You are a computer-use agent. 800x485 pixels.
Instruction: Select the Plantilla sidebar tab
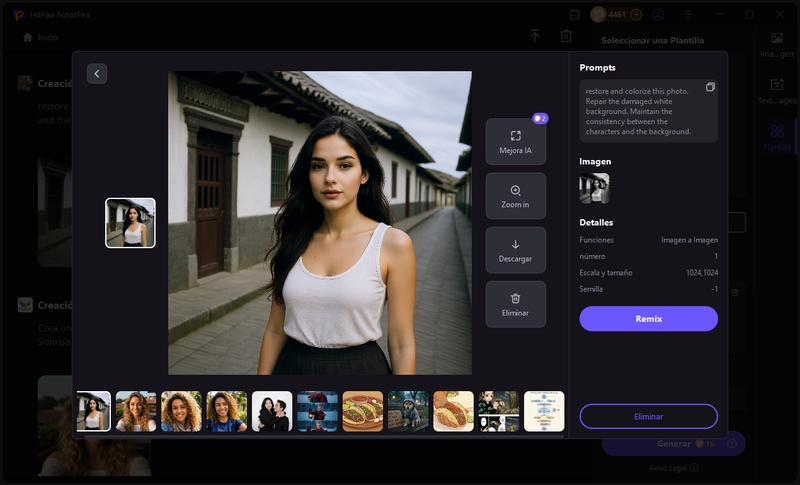777,137
